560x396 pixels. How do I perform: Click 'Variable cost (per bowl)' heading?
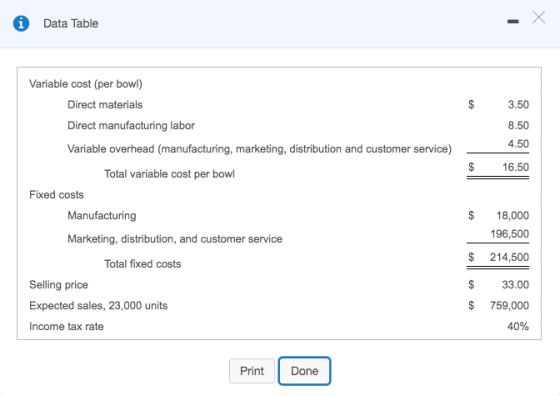[x=86, y=84]
